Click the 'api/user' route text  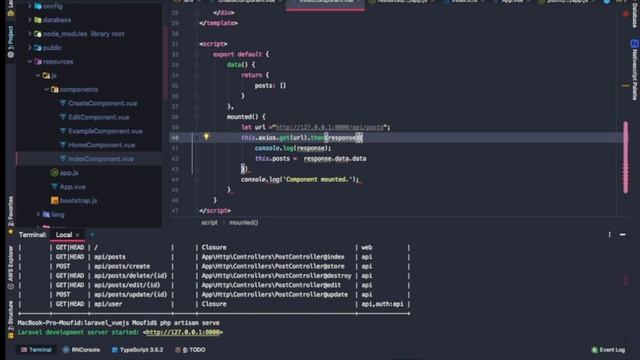[108, 304]
